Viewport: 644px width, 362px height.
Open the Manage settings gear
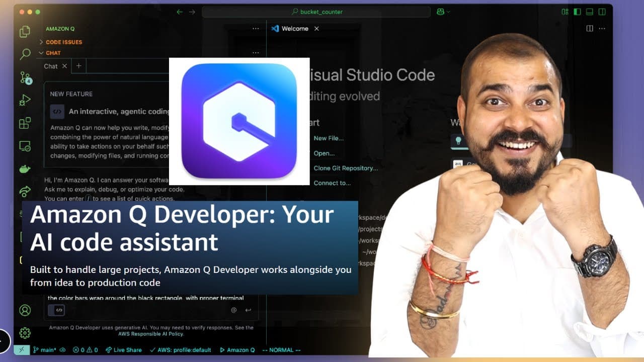(25, 333)
